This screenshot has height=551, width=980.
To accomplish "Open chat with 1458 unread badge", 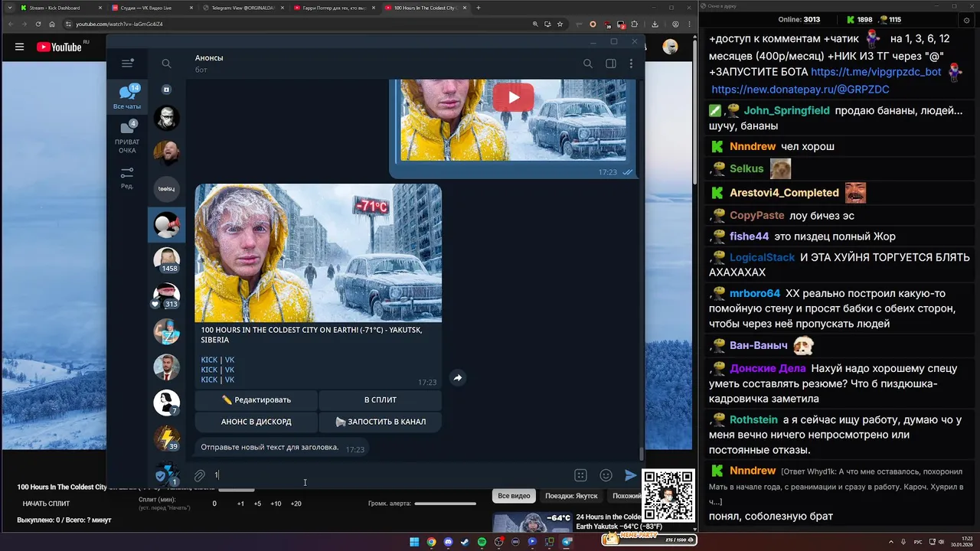I will click(x=166, y=260).
